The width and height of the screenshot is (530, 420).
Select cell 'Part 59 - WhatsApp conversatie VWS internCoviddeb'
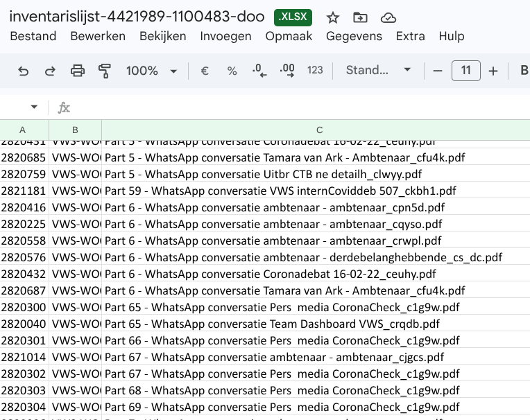[316, 191]
